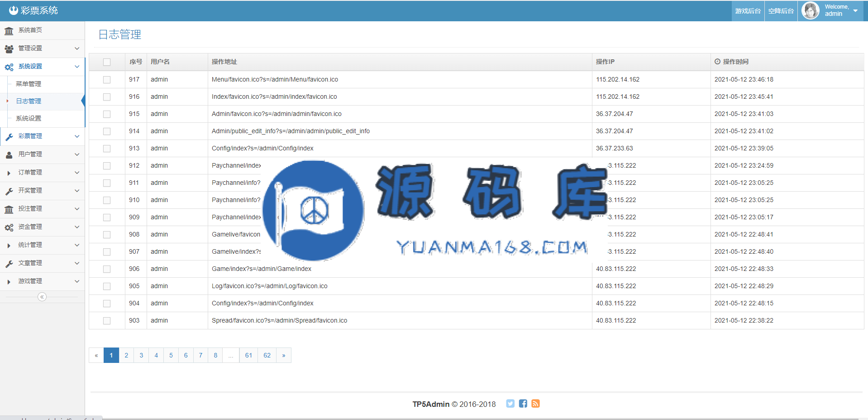Click the 资金管理 gears icon

click(x=9, y=227)
